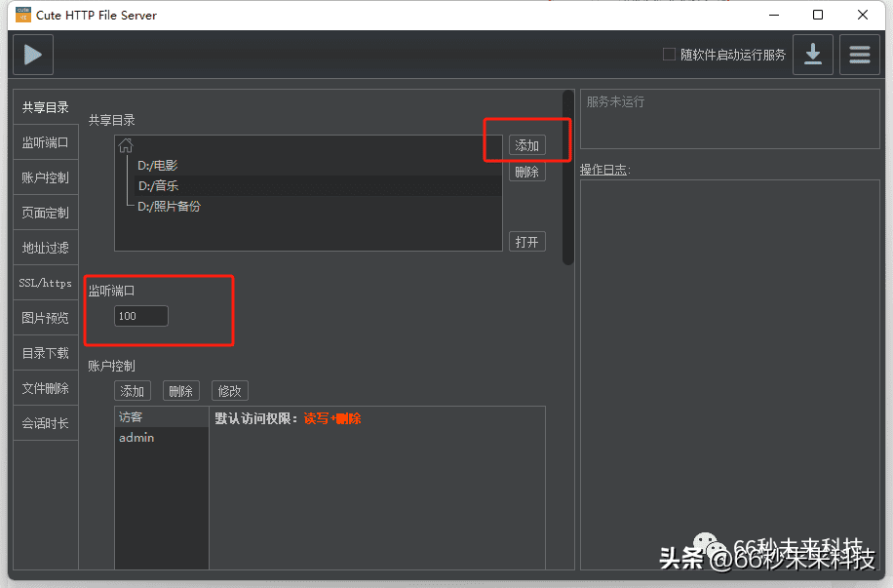Click 删除 beside the shared directory list
Viewport: 893px width, 588px height.
coord(526,172)
